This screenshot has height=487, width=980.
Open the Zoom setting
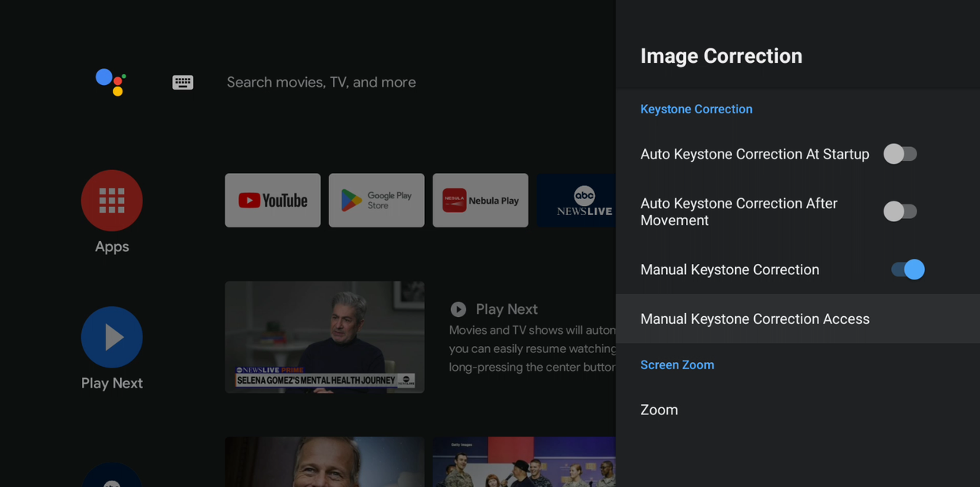[x=659, y=410]
